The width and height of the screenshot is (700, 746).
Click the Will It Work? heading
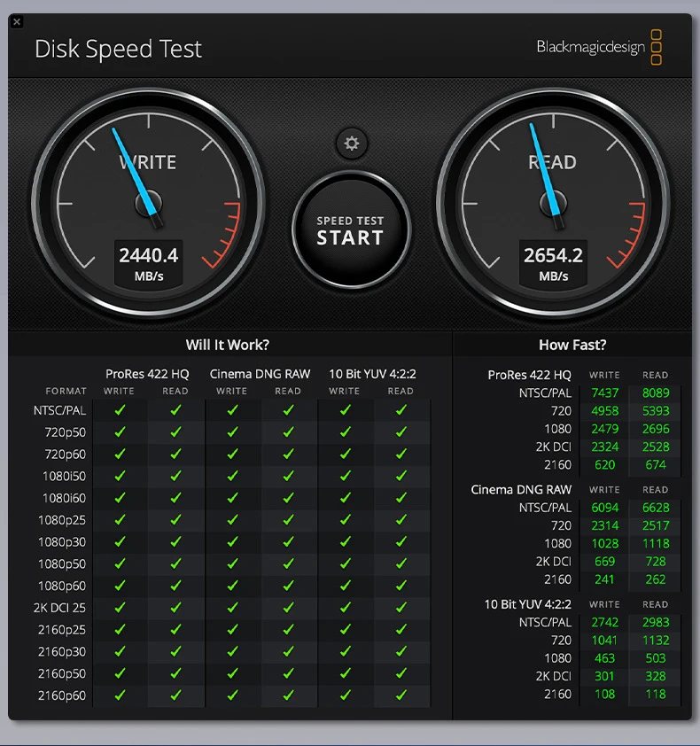coord(227,345)
